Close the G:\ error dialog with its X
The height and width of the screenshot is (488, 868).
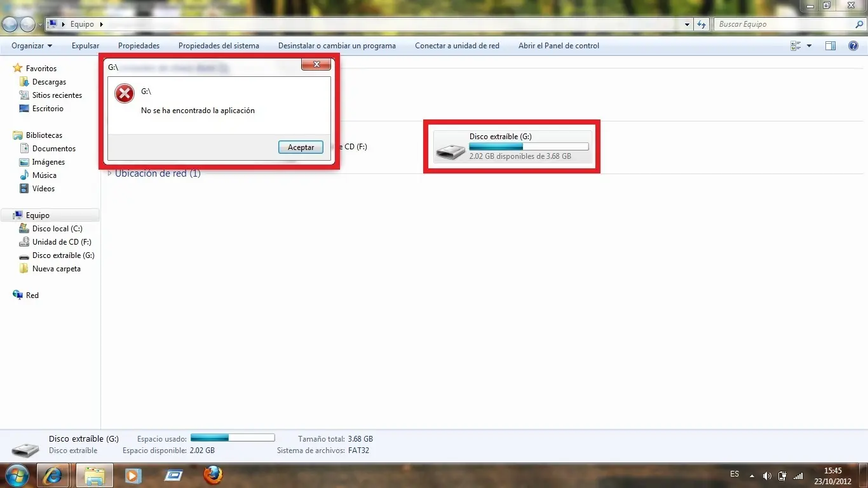point(315,64)
